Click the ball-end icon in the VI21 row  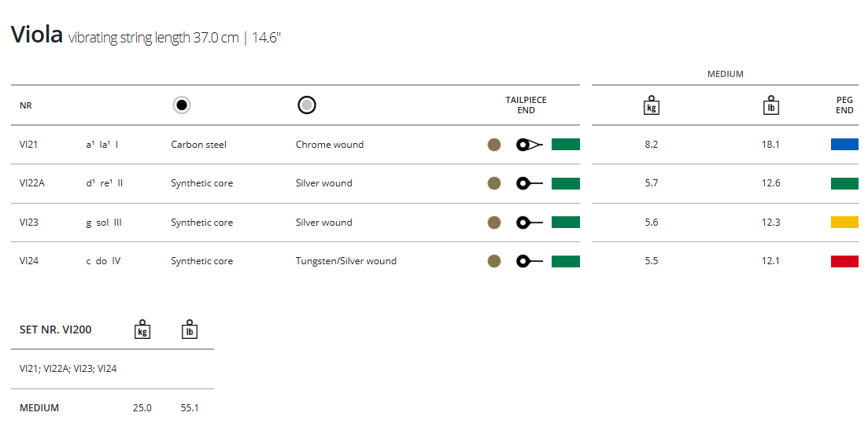(x=529, y=145)
